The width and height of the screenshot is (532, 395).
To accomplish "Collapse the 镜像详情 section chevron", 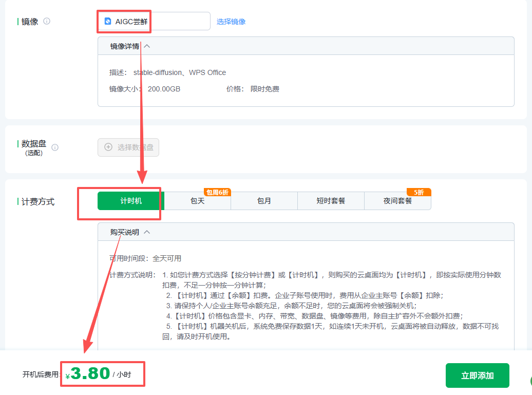I will (147, 46).
